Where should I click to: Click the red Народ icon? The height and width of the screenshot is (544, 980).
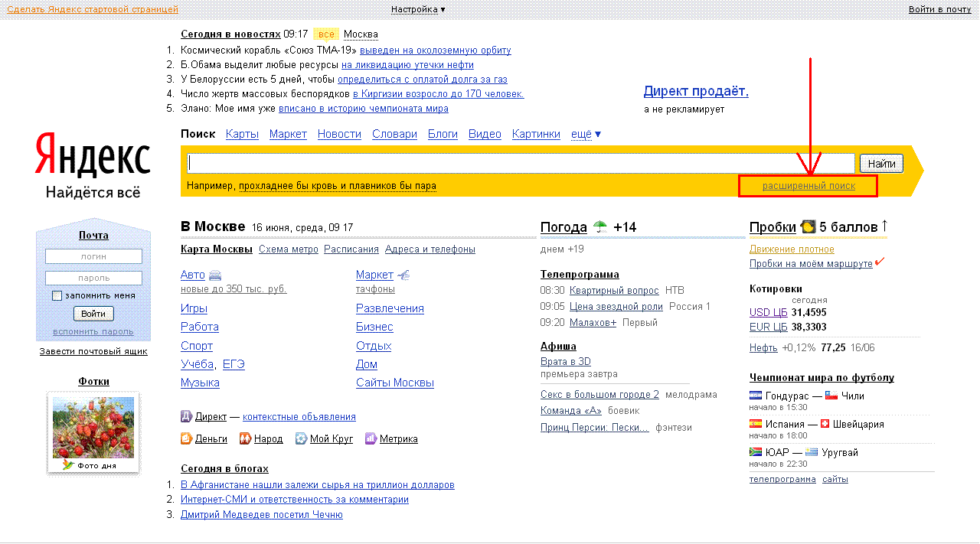point(245,439)
